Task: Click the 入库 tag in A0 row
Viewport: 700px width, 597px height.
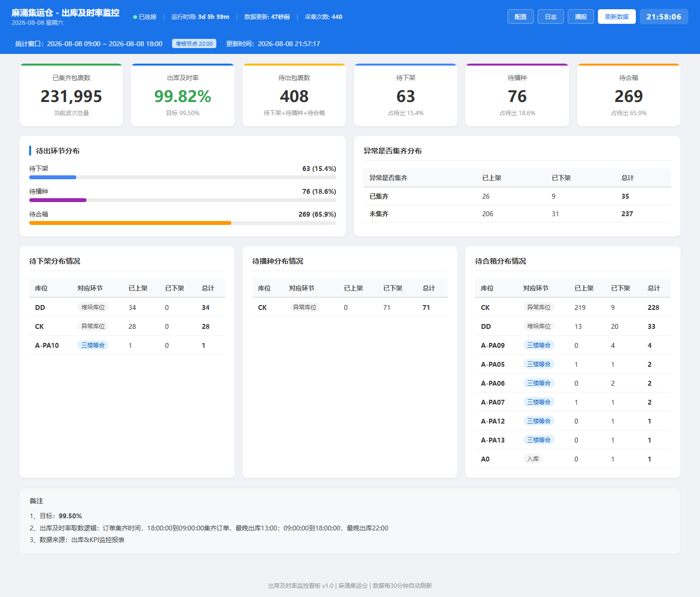Action: click(533, 459)
